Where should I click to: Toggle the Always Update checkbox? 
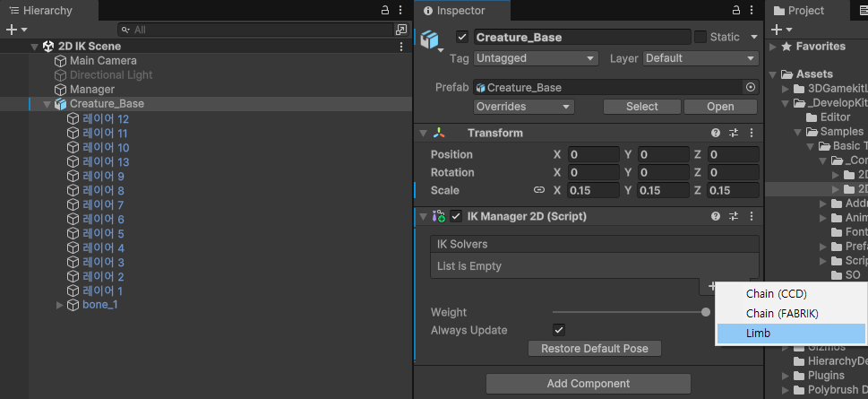coord(559,330)
